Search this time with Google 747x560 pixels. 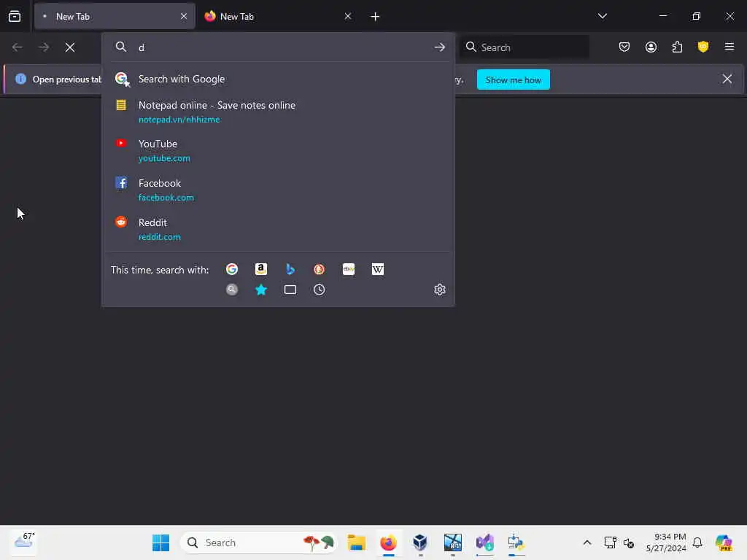232,270
